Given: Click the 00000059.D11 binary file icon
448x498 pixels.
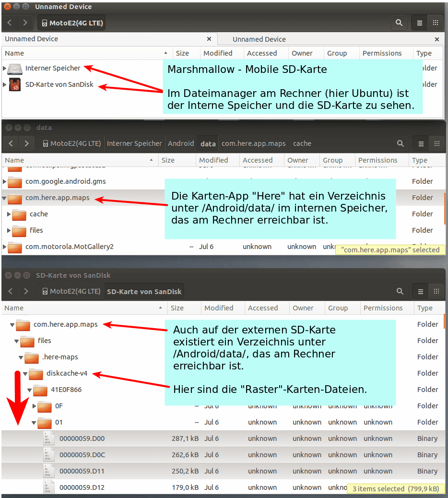Looking at the screenshot, I should point(48,471).
